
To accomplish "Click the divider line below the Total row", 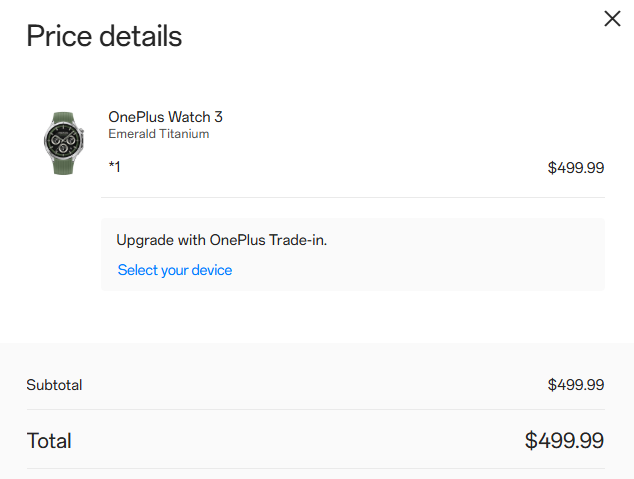I will tap(315, 468).
